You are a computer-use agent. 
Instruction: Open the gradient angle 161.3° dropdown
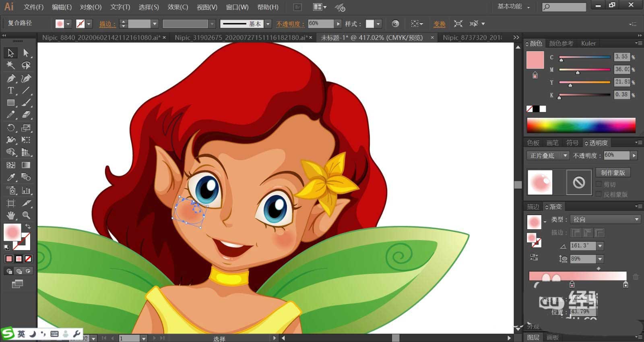tap(600, 246)
